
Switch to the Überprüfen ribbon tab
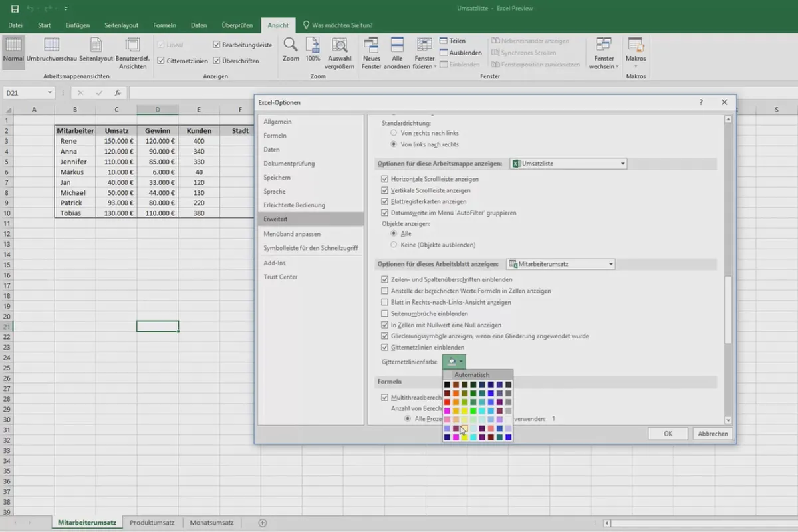(237, 25)
